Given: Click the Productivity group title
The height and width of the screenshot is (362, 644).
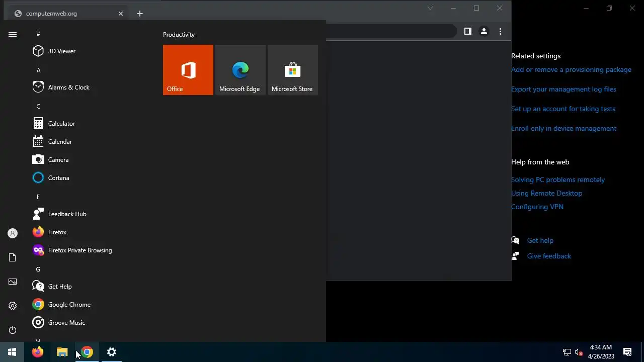Looking at the screenshot, I should [179, 35].
